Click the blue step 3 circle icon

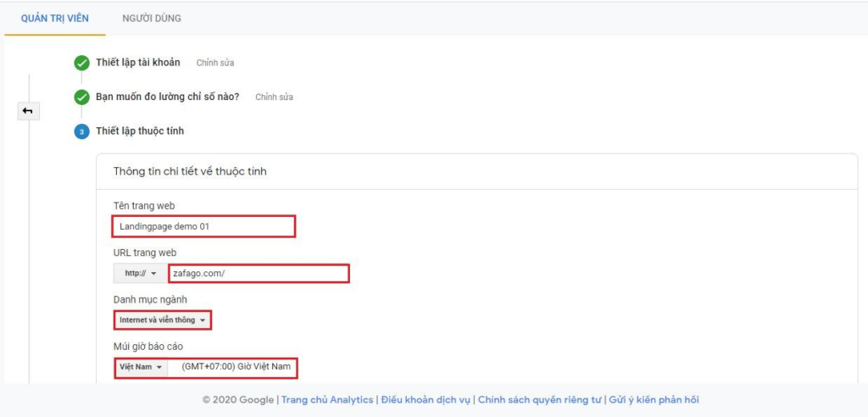coord(81,131)
